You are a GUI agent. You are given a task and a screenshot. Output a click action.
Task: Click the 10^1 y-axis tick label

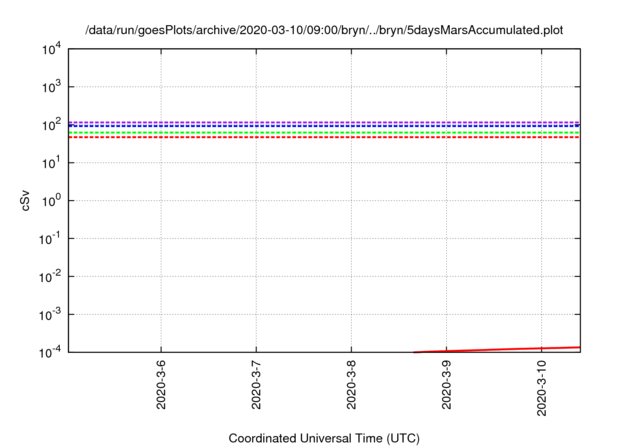pyautogui.click(x=51, y=163)
